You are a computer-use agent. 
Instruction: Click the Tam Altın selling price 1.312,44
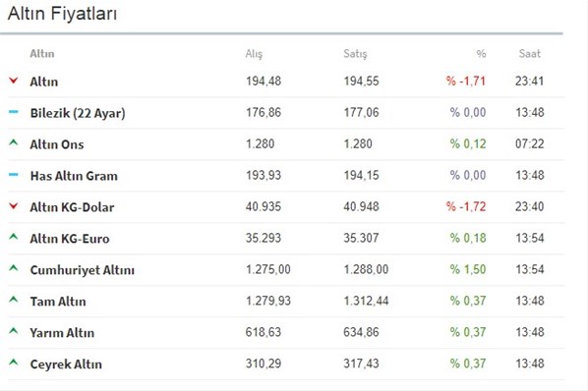[x=366, y=301]
